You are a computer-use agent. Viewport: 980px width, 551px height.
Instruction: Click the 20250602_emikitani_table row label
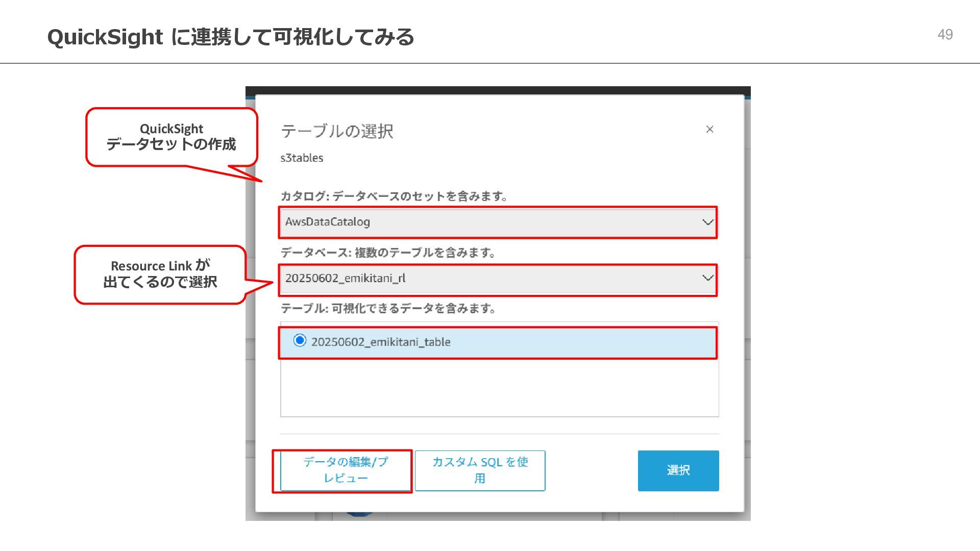(381, 342)
